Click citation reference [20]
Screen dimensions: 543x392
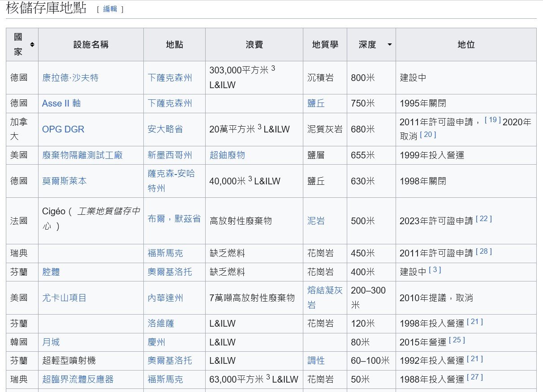pyautogui.click(x=428, y=134)
